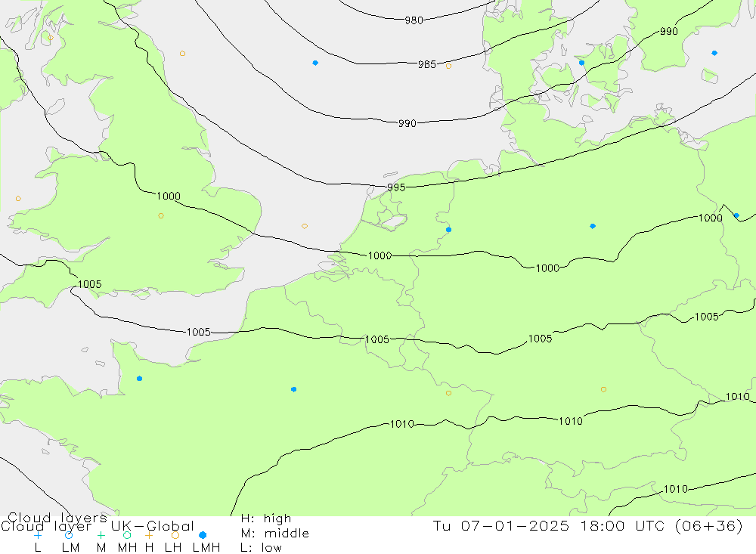Screen dimensions: 756x554
Task: Click the 1000 isobar label over England
Action: [169, 196]
